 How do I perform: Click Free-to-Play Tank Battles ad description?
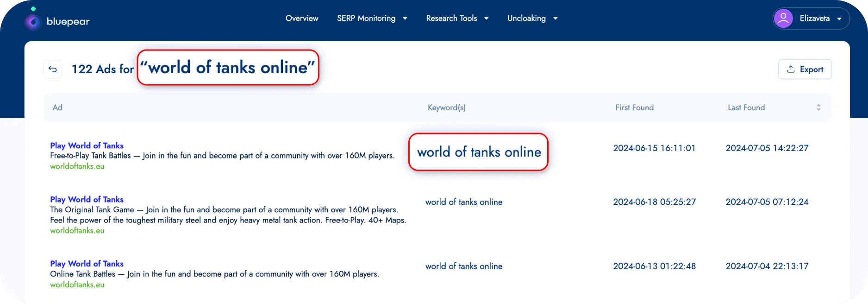pyautogui.click(x=222, y=156)
